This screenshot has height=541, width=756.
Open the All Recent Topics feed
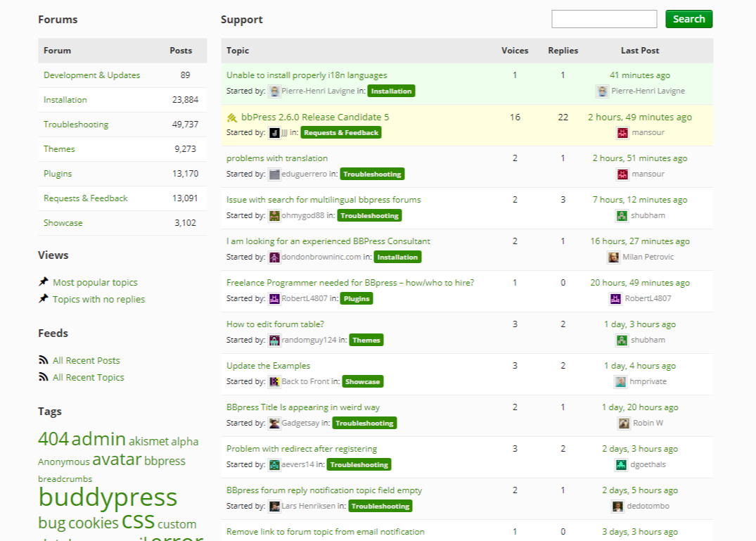click(x=88, y=378)
